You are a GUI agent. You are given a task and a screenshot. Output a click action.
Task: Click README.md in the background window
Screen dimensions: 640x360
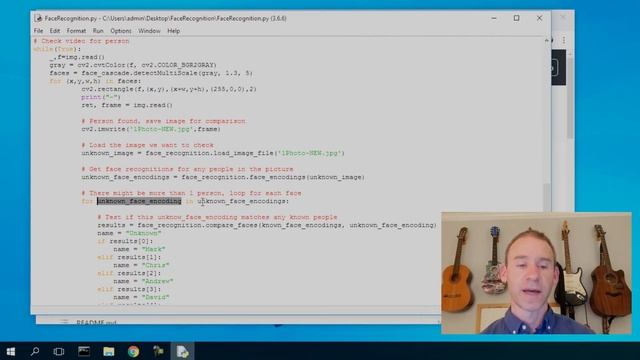[x=96, y=322]
